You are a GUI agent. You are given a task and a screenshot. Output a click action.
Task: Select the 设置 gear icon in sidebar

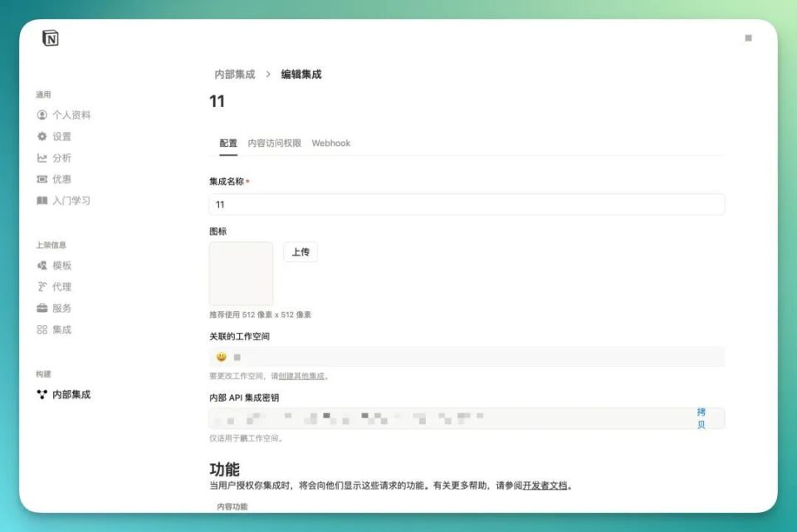[x=42, y=137]
